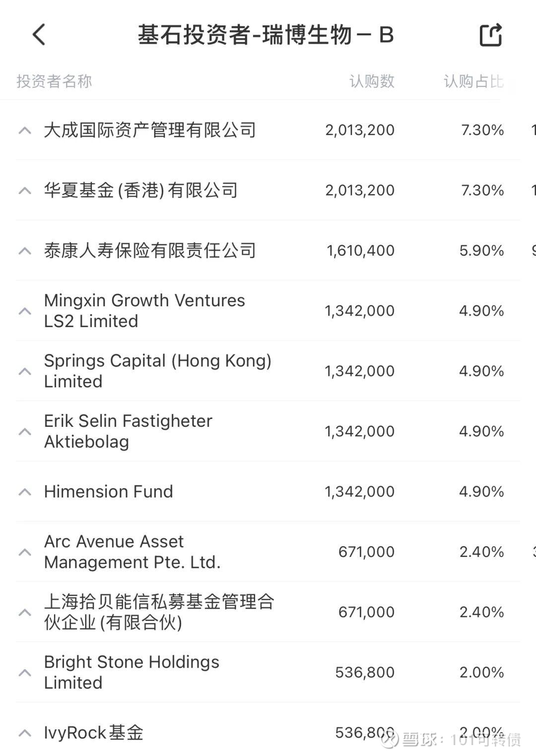
Task: Open 大成国际资产管理有限公司 investor name
Action: point(150,131)
